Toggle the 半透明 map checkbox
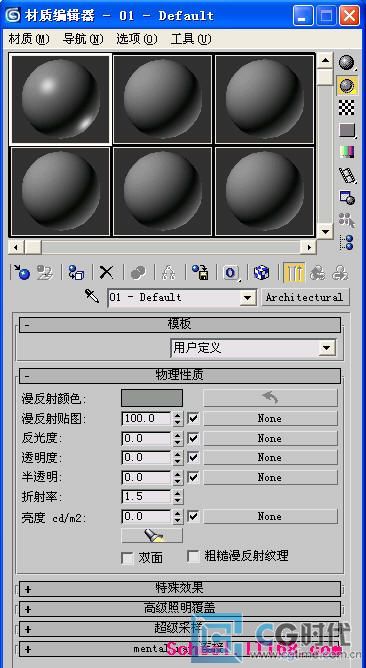 click(193, 477)
